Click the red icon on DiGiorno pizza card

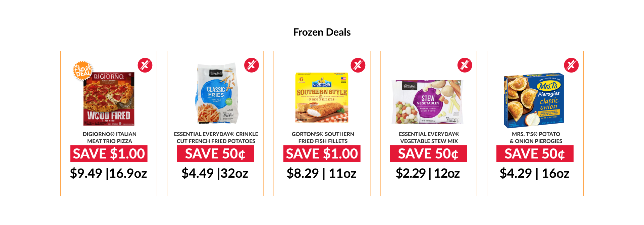click(145, 65)
